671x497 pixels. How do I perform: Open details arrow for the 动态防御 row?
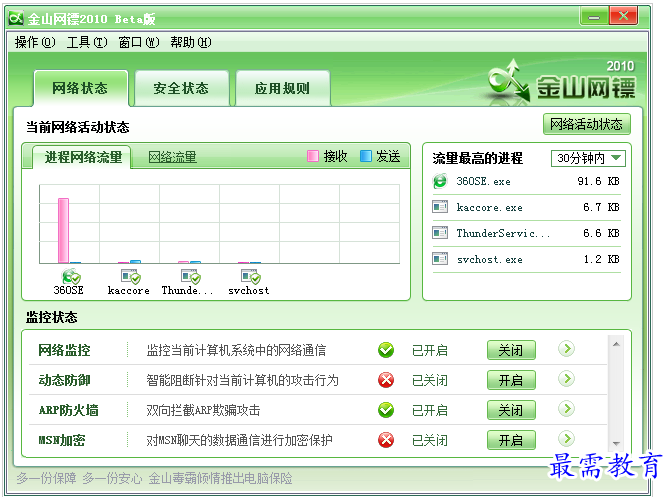[566, 379]
